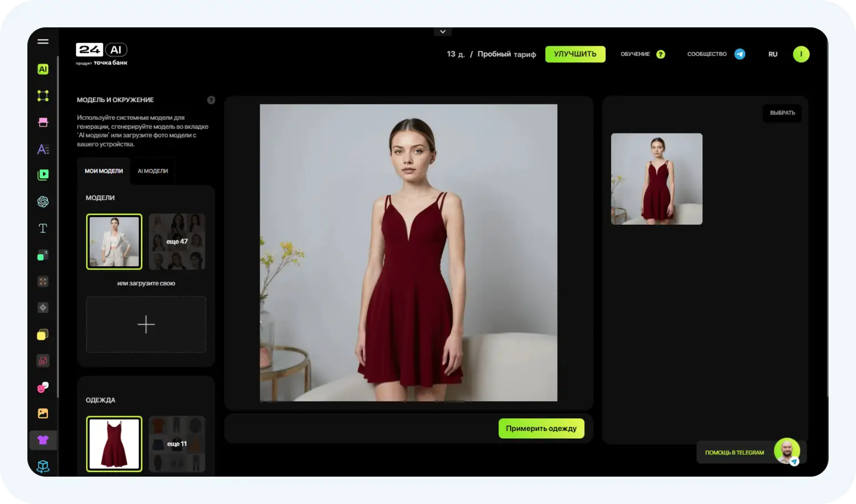
Task: Switch to the МОИ МОДЕЛИ tab
Action: click(104, 171)
